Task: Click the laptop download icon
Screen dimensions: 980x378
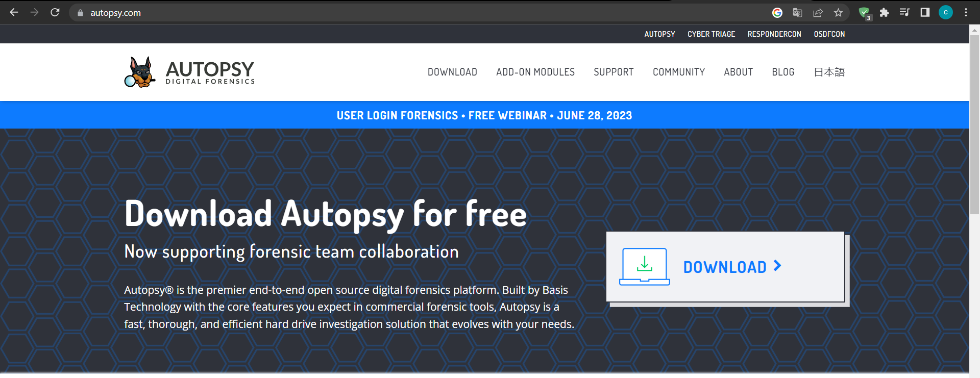Action: point(644,267)
